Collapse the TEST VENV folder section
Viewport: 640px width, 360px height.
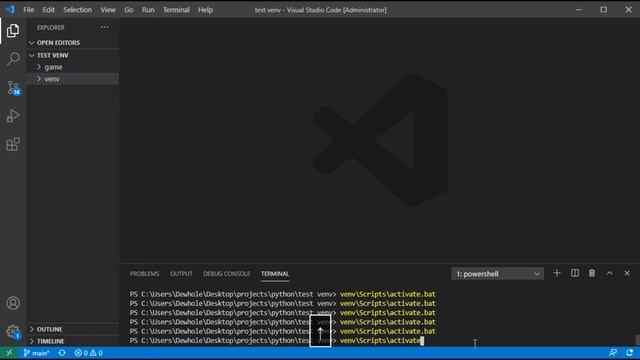coord(73,55)
